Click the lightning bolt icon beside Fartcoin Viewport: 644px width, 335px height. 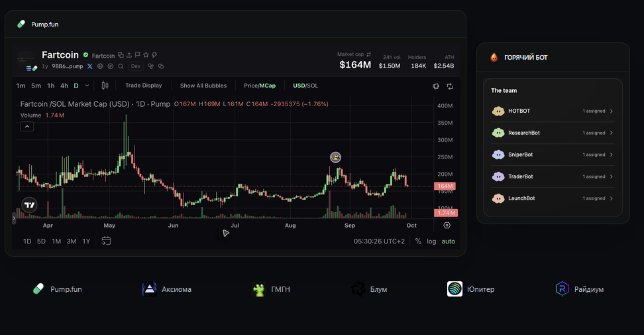pyautogui.click(x=154, y=55)
